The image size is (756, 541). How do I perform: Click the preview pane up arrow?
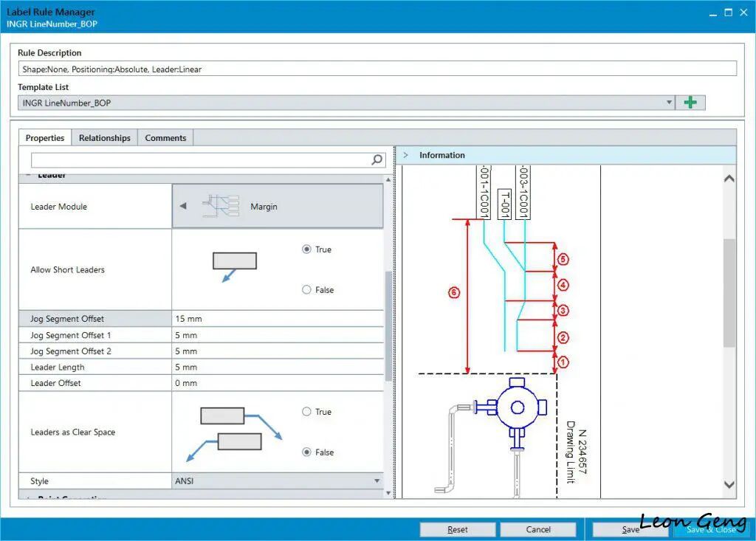click(729, 179)
